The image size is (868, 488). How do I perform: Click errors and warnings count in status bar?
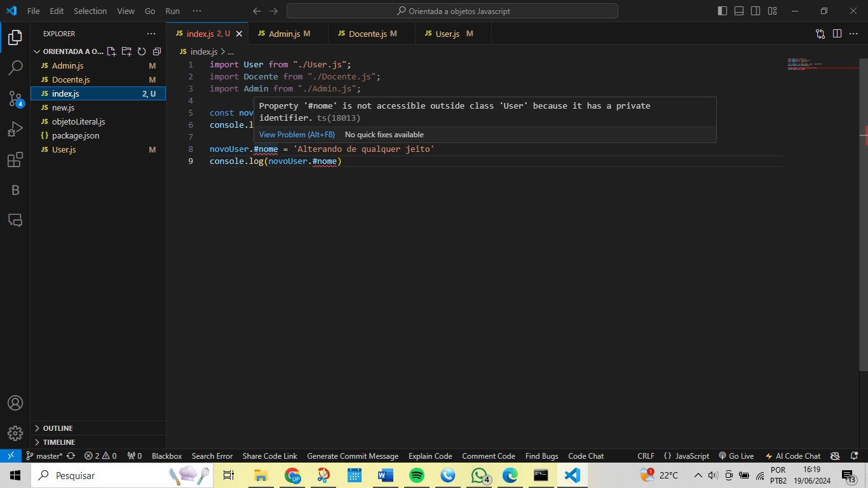(x=100, y=456)
